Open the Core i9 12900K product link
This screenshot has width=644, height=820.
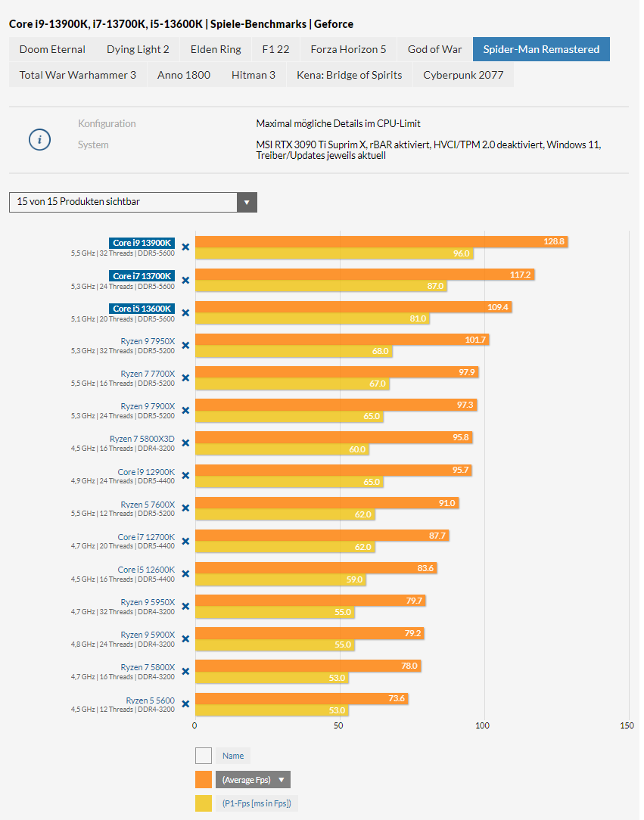point(147,472)
